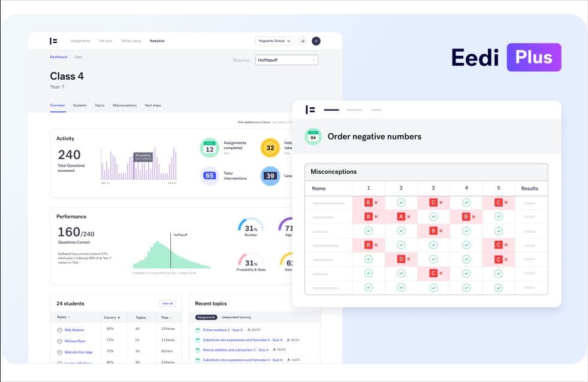The image size is (588, 382).
Task: Select the Assignments filter pill in Recent topics
Action: (x=206, y=317)
